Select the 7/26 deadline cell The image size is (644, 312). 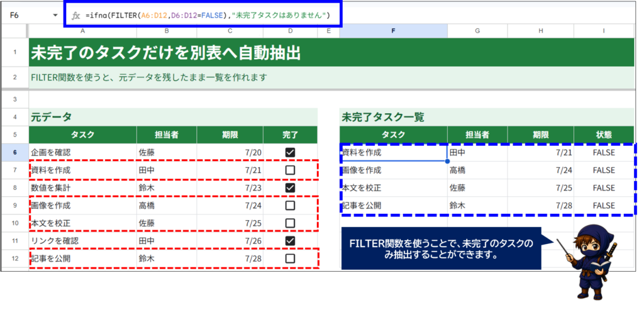click(x=230, y=240)
